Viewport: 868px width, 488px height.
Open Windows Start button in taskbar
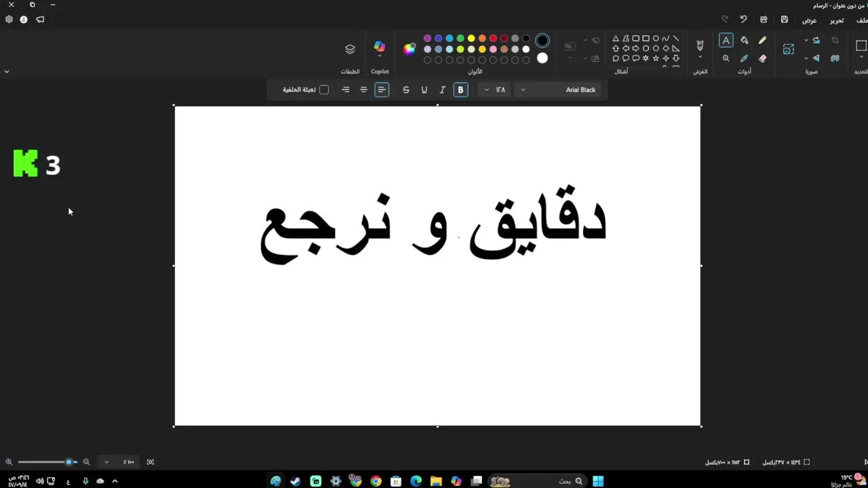point(598,481)
